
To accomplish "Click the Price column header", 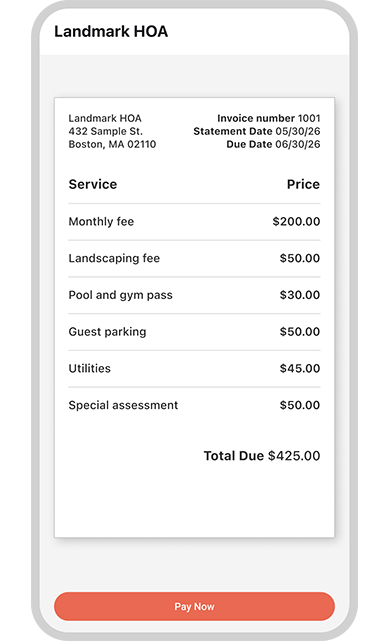I will click(x=303, y=184).
